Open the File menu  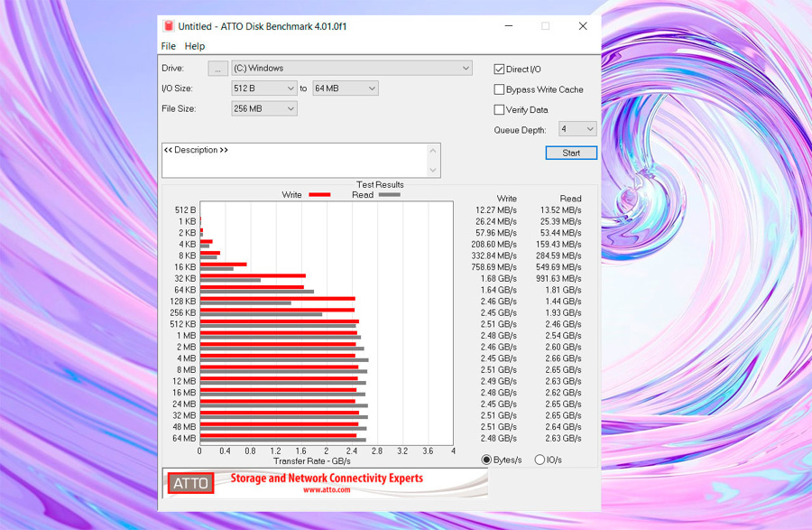click(169, 46)
